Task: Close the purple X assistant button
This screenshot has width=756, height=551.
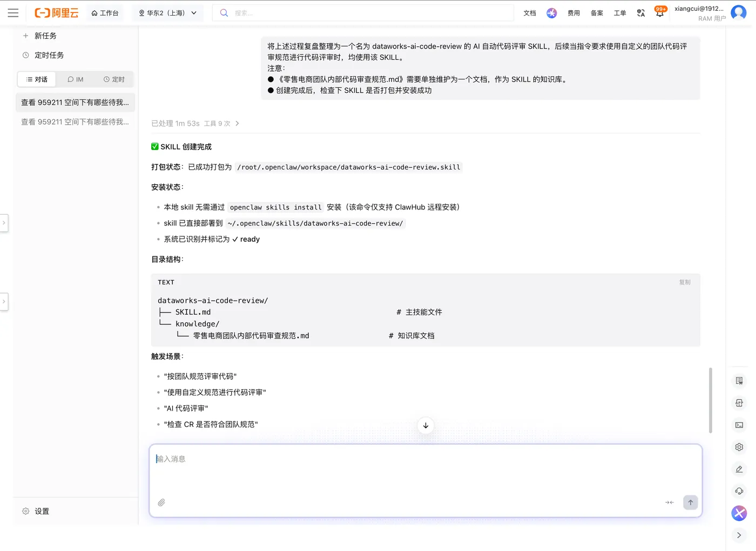Action: tap(739, 513)
